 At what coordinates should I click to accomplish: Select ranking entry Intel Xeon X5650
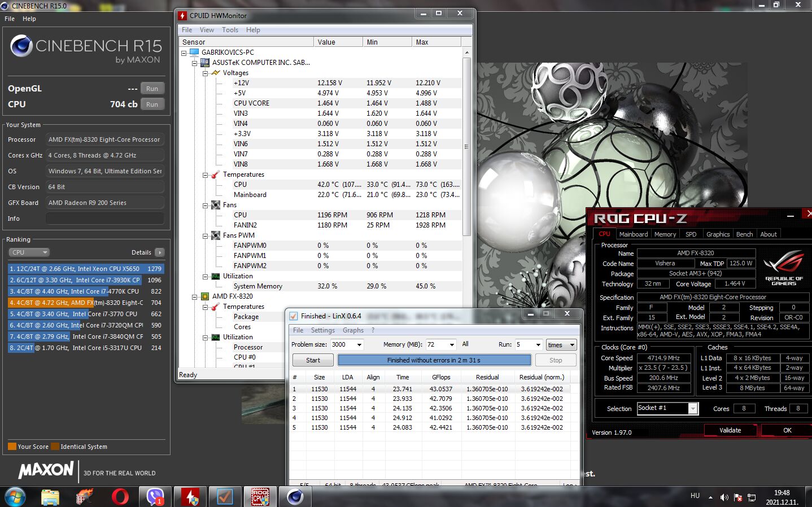[86, 269]
